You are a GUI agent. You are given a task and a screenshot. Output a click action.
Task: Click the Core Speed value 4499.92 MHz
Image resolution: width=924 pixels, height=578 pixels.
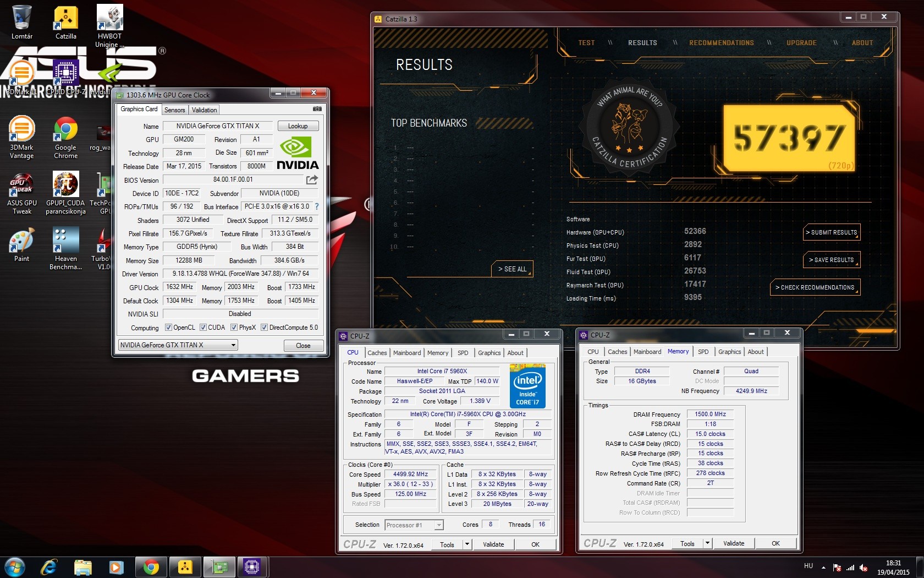click(410, 475)
